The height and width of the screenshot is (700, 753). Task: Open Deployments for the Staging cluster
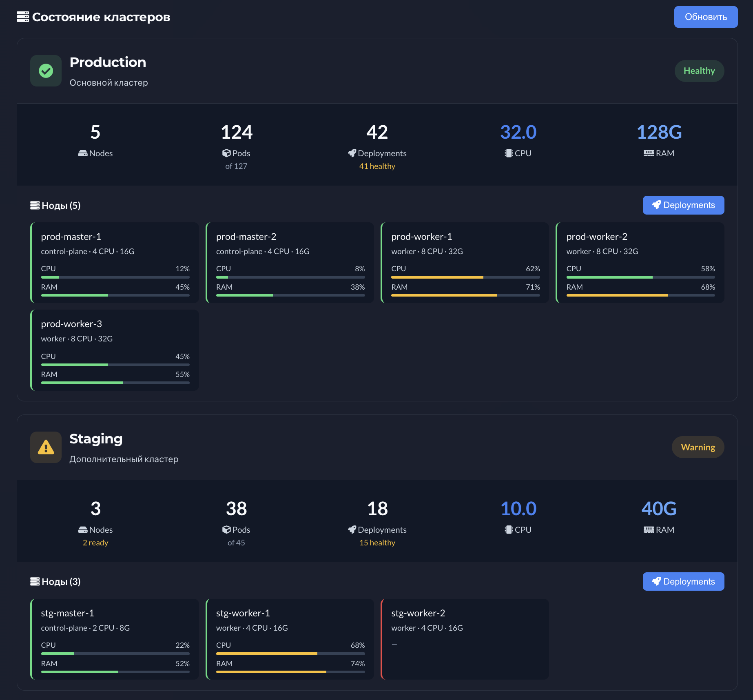(x=683, y=581)
